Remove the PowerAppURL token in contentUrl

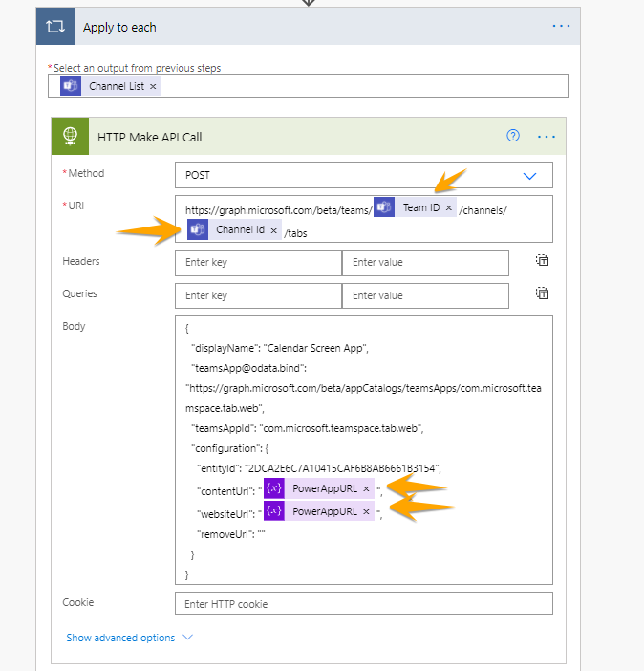click(x=366, y=488)
